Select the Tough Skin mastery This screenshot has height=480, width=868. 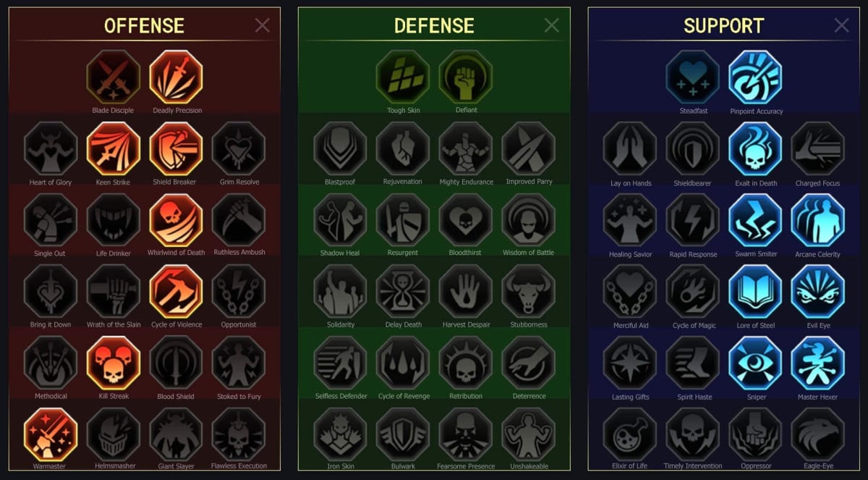[x=403, y=77]
